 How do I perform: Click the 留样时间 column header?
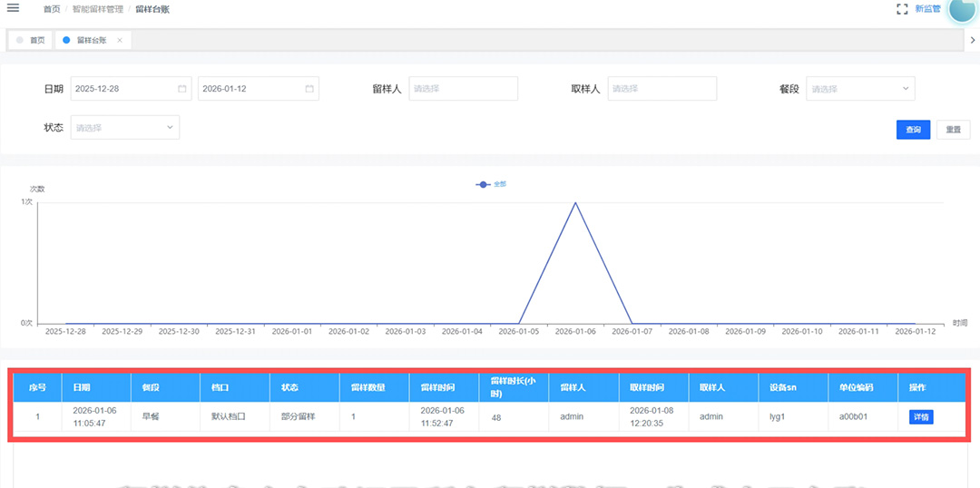tap(445, 387)
